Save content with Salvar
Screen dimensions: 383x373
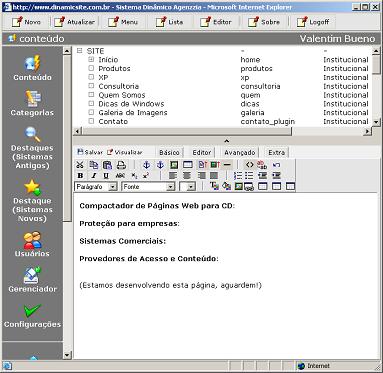pyautogui.click(x=90, y=152)
